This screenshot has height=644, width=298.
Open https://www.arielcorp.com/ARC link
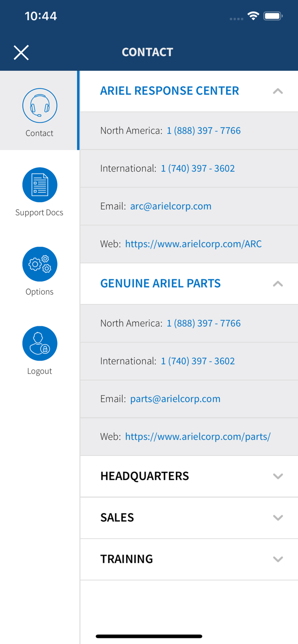tap(193, 244)
